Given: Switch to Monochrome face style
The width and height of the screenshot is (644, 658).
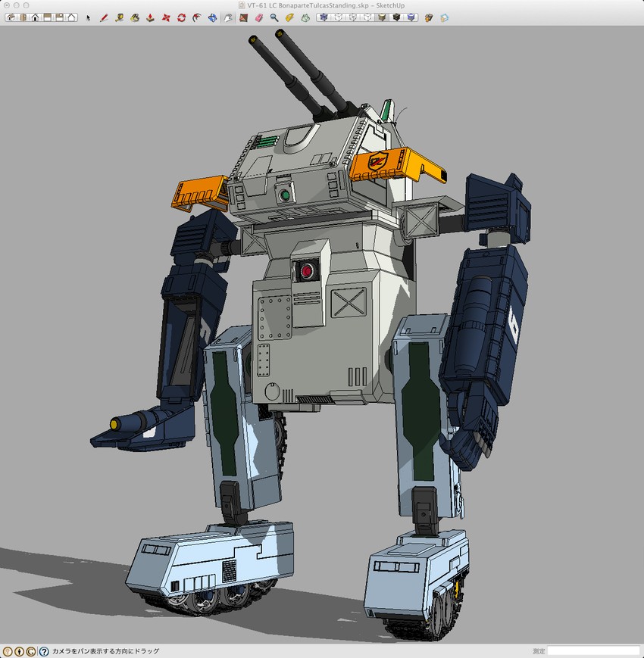Looking at the screenshot, I should tap(411, 17).
